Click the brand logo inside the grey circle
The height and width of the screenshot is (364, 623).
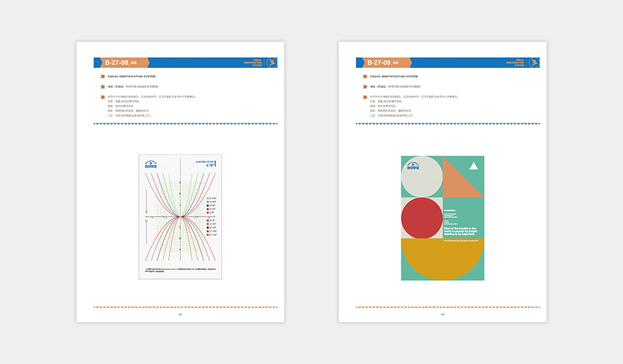point(414,164)
